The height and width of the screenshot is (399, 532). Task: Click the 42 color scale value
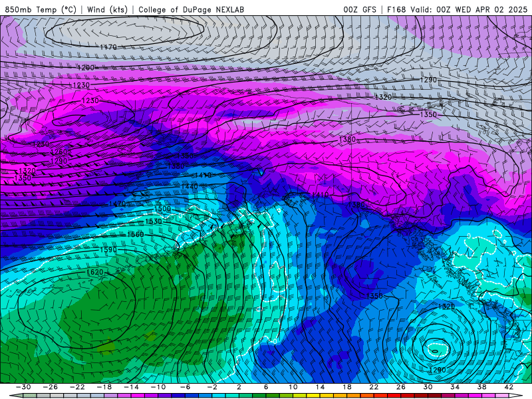pyautogui.click(x=508, y=387)
